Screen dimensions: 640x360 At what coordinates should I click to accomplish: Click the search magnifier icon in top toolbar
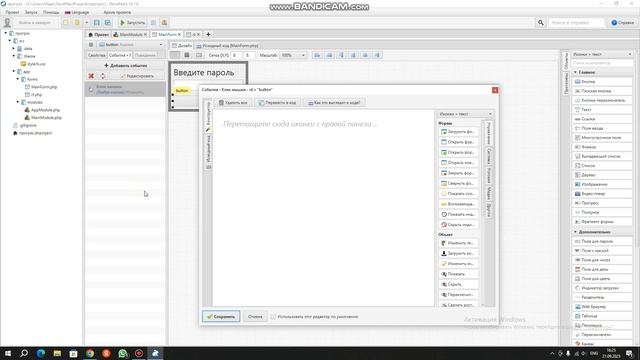(540, 23)
